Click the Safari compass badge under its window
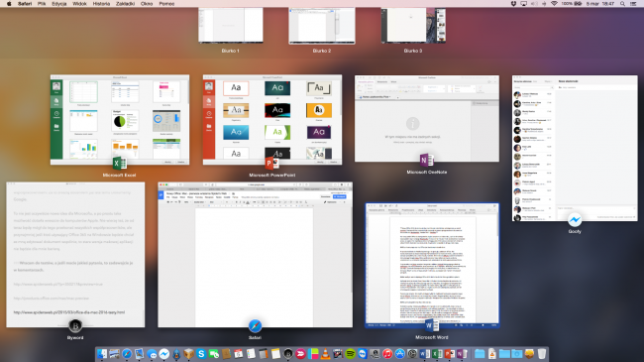This screenshot has height=362, width=644. tap(255, 325)
